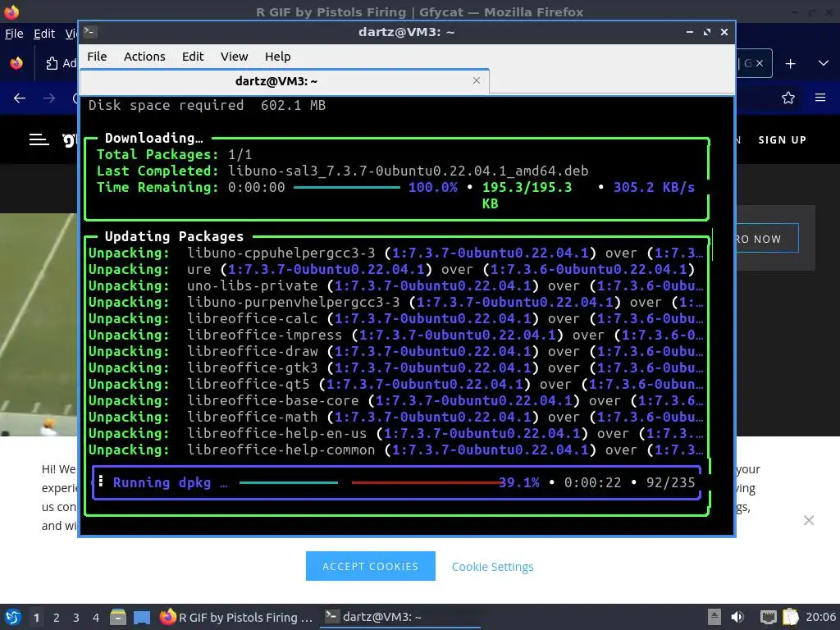Open the Actions menu in the terminal

click(144, 57)
